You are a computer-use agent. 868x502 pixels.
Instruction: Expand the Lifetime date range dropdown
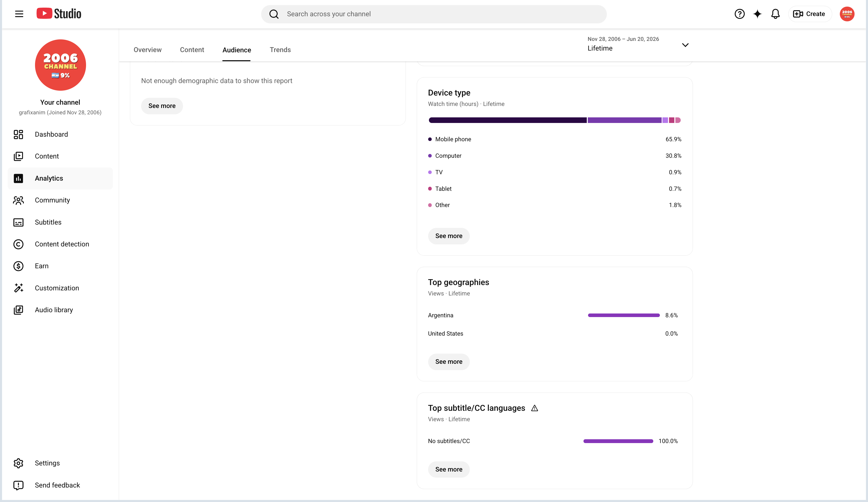638,44
